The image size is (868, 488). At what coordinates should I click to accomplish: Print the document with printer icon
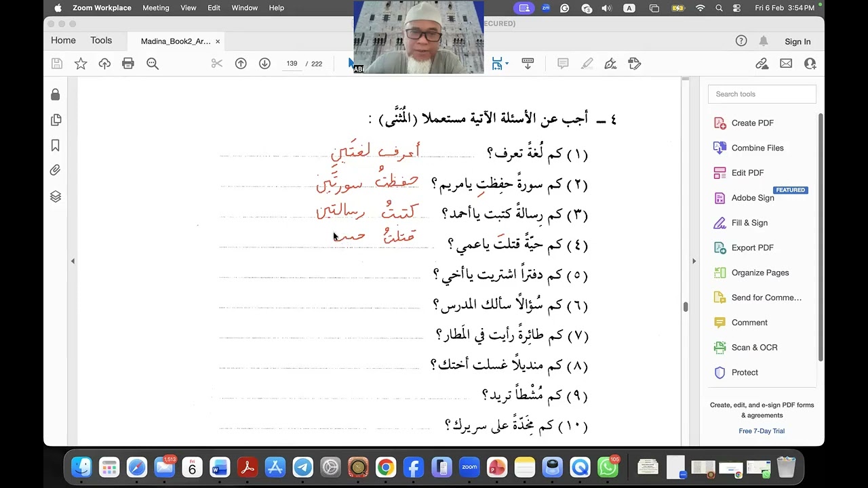[x=128, y=64]
